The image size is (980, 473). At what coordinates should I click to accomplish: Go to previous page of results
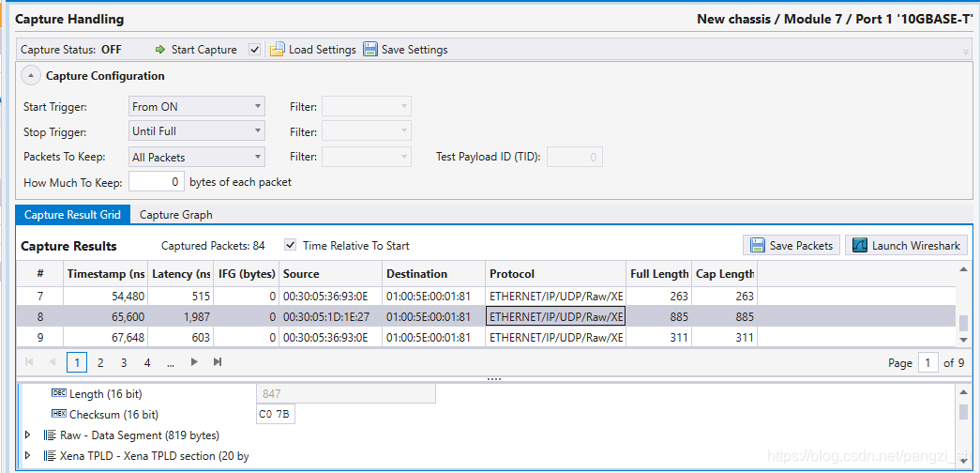point(52,361)
